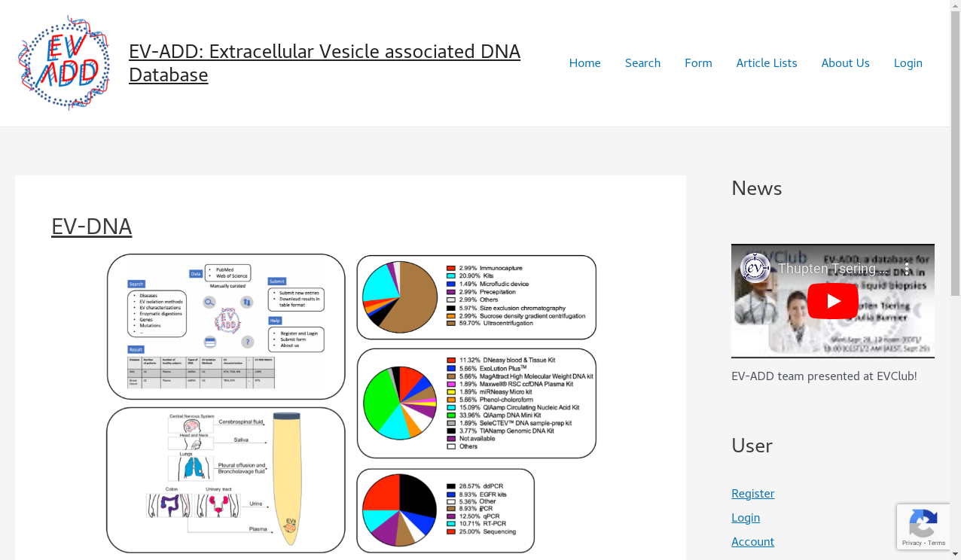Screen dimensions: 961x560
Task: Open the Form menu item
Action: click(698, 63)
